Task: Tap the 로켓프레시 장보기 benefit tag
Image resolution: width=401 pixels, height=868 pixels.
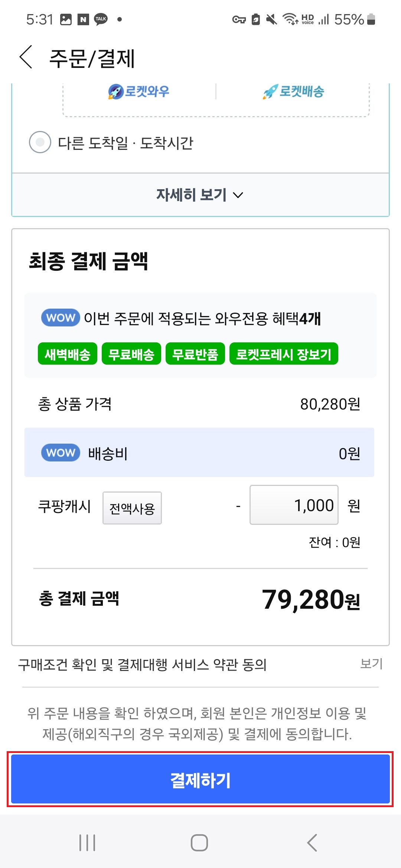Action: [x=284, y=354]
